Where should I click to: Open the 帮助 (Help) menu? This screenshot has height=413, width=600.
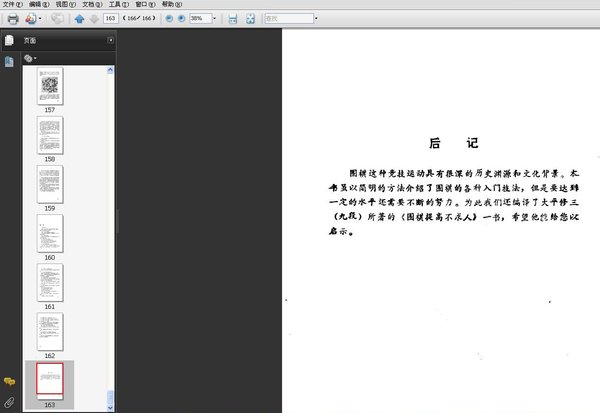[x=172, y=4]
